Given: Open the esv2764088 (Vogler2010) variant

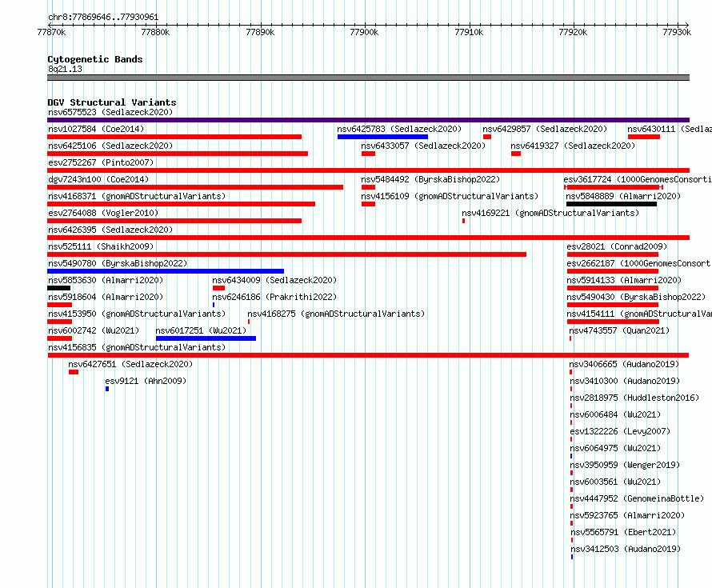Looking at the screenshot, I should click(103, 213).
